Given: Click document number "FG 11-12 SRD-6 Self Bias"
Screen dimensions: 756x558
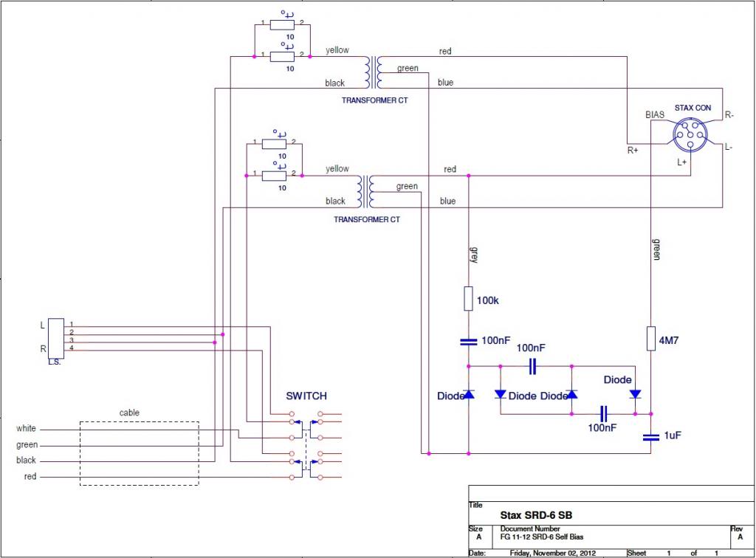Looking at the screenshot, I should click(x=542, y=537).
